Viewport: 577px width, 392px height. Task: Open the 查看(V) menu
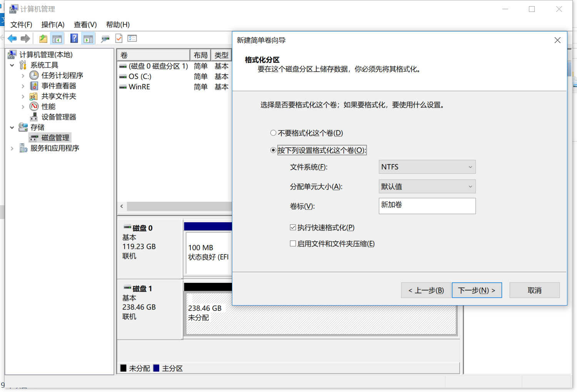coord(85,25)
